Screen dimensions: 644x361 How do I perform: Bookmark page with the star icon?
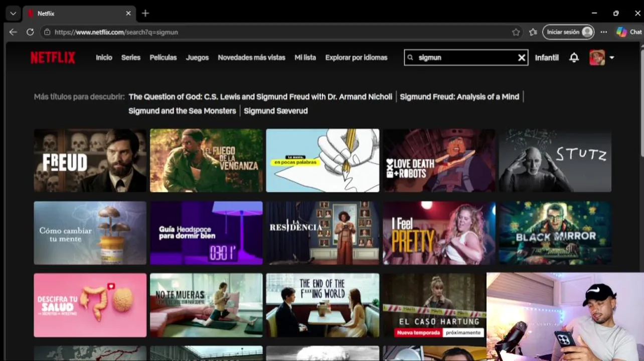pos(516,32)
